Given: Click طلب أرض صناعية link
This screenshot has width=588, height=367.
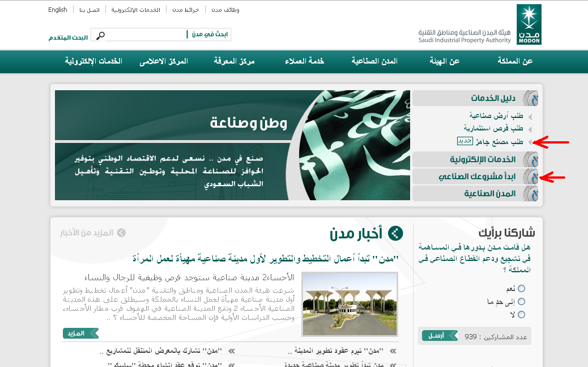Looking at the screenshot, I should click(496, 115).
